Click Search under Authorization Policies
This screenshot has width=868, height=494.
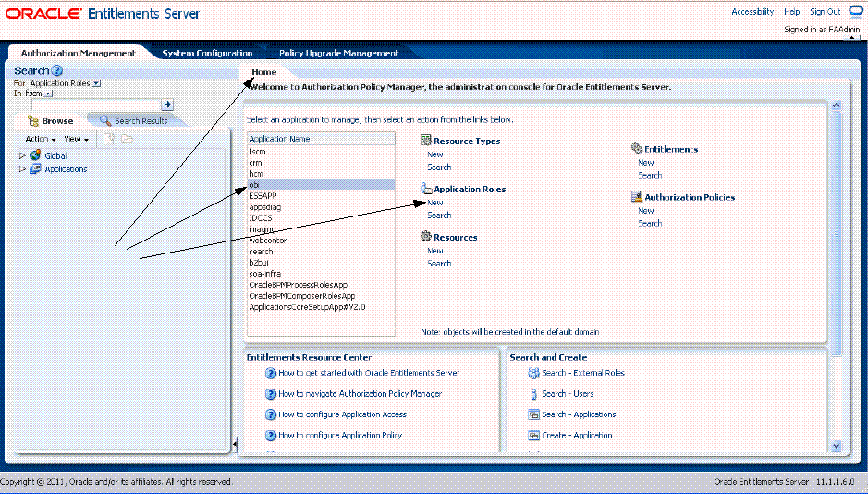click(x=650, y=224)
